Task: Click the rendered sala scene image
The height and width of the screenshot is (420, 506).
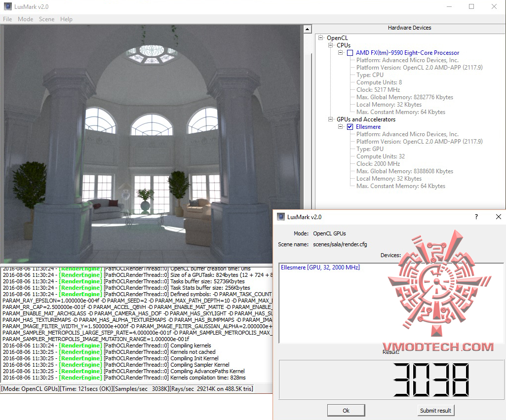Action: click(152, 144)
